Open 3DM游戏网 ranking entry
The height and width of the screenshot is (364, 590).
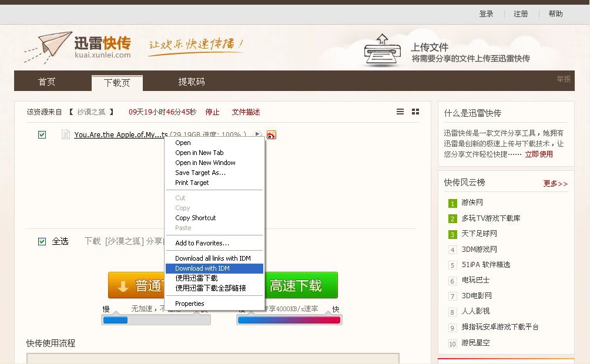(x=479, y=250)
